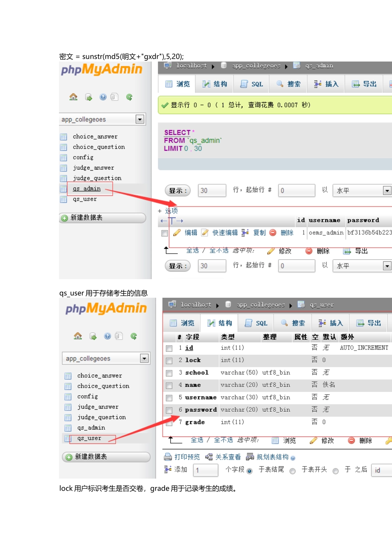The width and height of the screenshot is (392, 555).
Task: Click 全选 link under the qs_admin results
Action: (x=192, y=250)
